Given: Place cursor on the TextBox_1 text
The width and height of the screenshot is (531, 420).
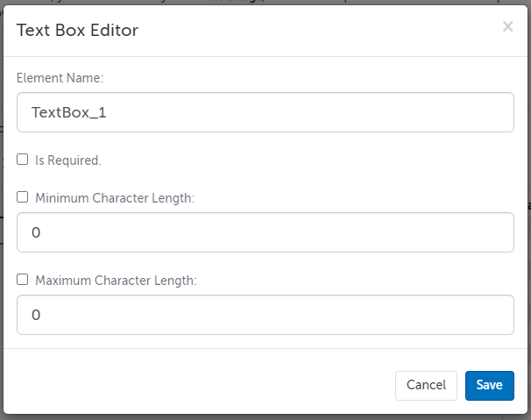Looking at the screenshot, I should tap(68, 112).
